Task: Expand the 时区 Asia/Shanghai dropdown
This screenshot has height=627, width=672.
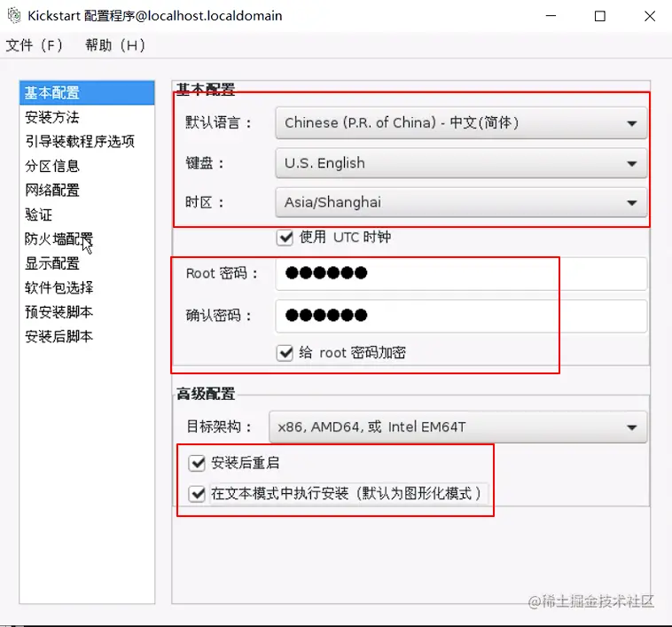Action: (x=461, y=202)
